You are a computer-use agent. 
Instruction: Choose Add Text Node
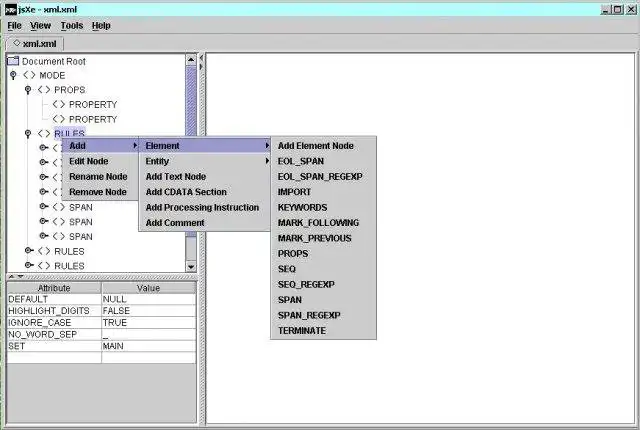[x=204, y=177]
